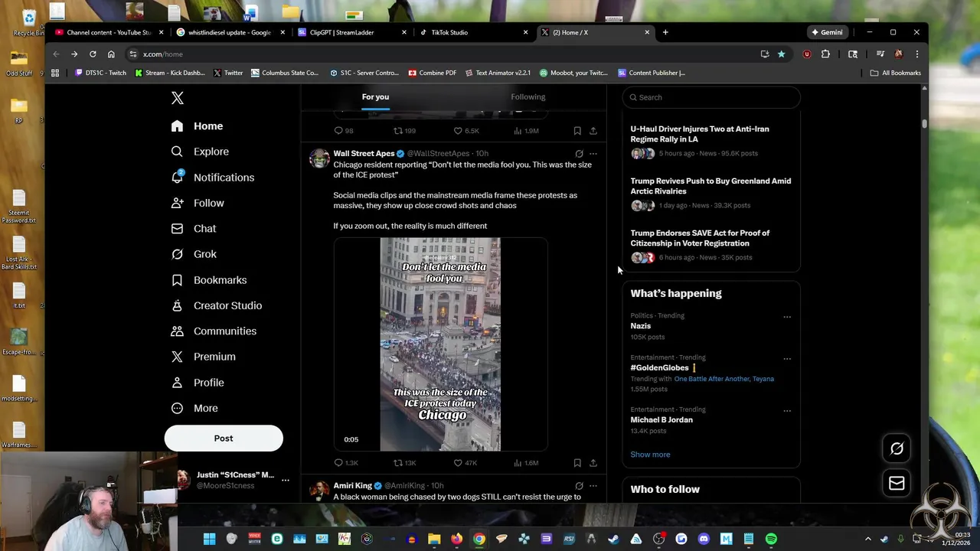Image resolution: width=980 pixels, height=551 pixels.
Task: Open U-Haul Driver Injures Two news story
Action: tap(711, 141)
